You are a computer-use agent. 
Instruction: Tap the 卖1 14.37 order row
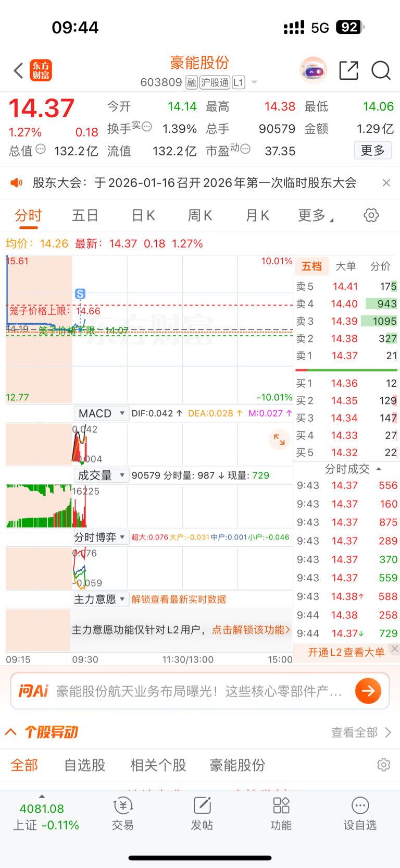coord(346,356)
